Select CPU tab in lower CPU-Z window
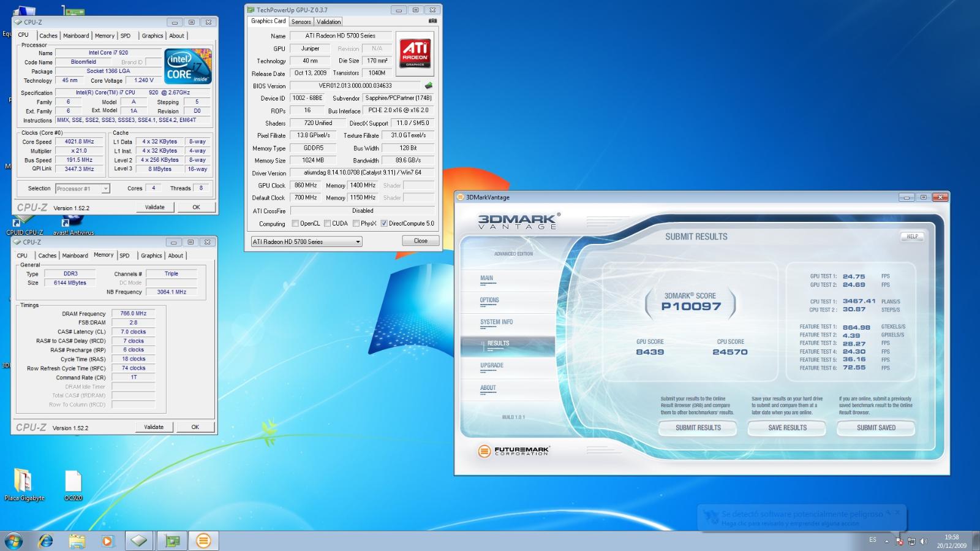The width and height of the screenshot is (980, 551). click(x=22, y=256)
